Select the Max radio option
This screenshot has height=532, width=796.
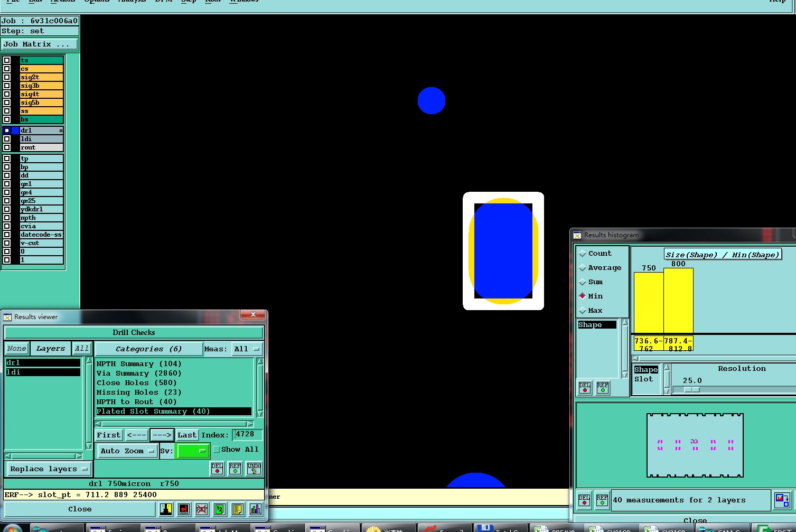(583, 311)
